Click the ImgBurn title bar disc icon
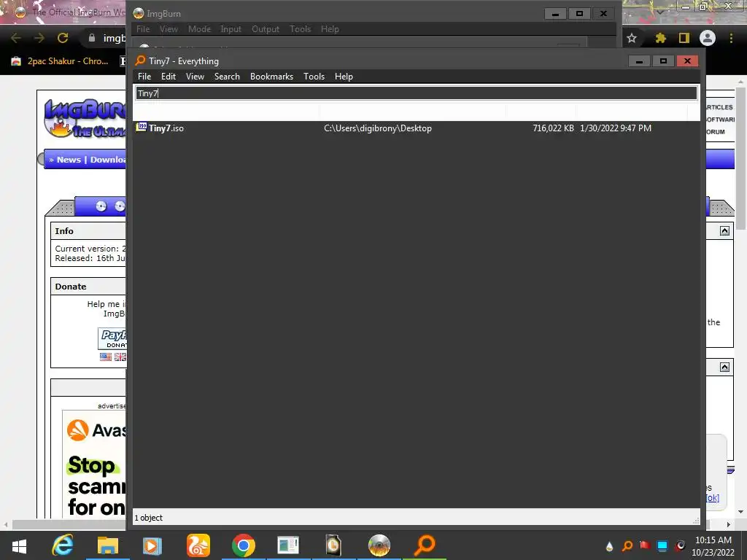The image size is (747, 560). pos(139,13)
